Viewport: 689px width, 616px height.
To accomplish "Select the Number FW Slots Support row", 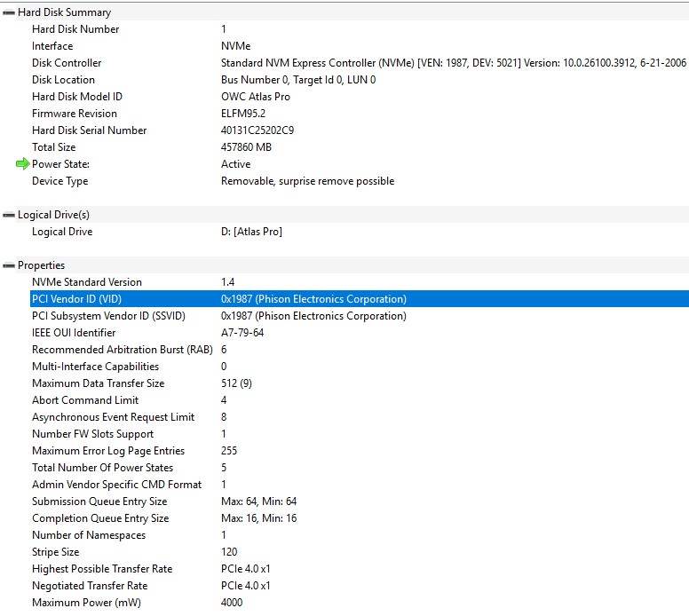I will coord(360,434).
